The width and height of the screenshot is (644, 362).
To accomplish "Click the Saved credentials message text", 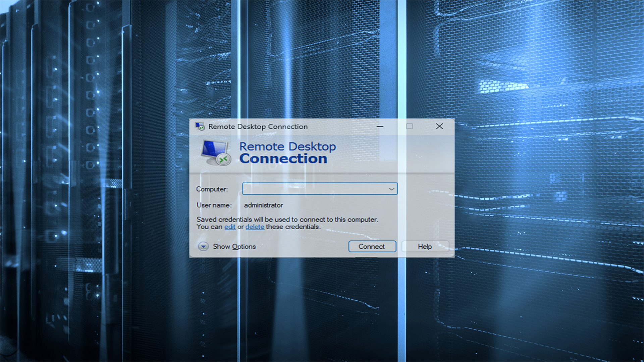I will click(287, 220).
